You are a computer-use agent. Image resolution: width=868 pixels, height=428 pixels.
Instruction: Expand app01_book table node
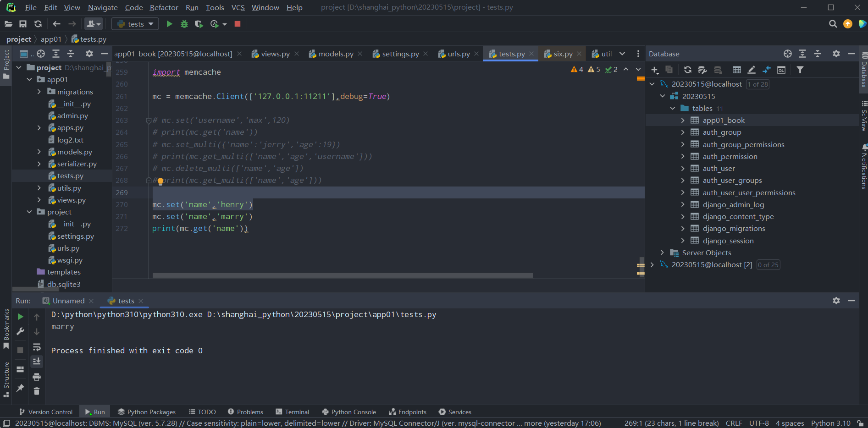(683, 120)
